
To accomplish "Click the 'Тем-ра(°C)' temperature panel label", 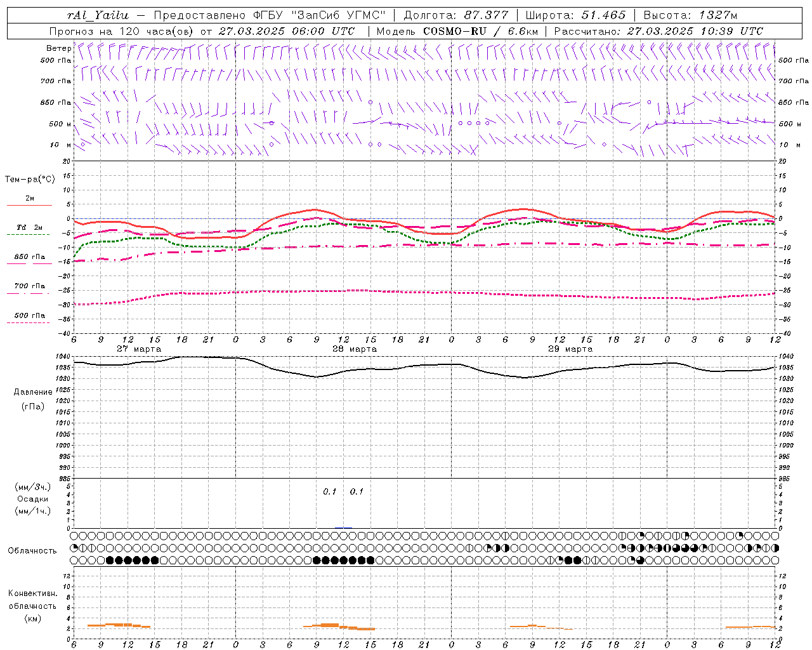I will pos(30,180).
